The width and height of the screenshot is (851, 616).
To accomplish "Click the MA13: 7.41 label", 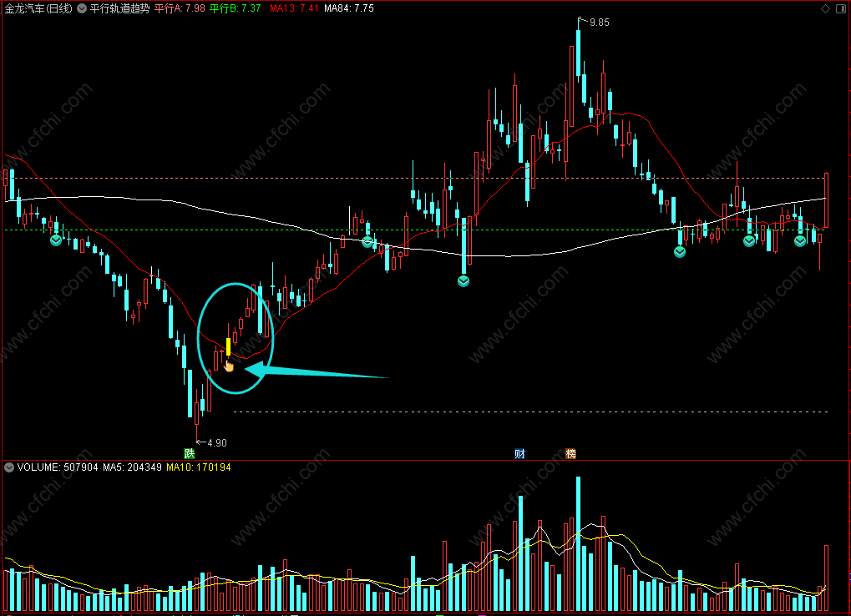I will click(294, 8).
